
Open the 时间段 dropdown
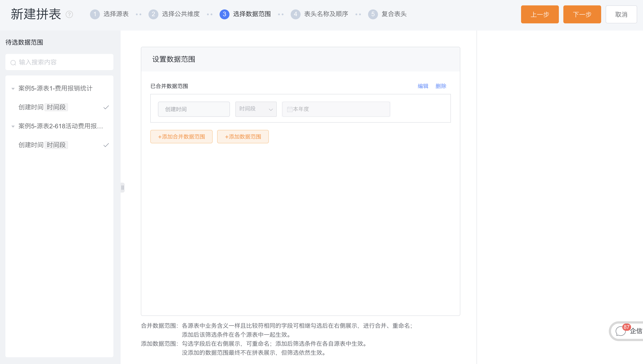[256, 109]
